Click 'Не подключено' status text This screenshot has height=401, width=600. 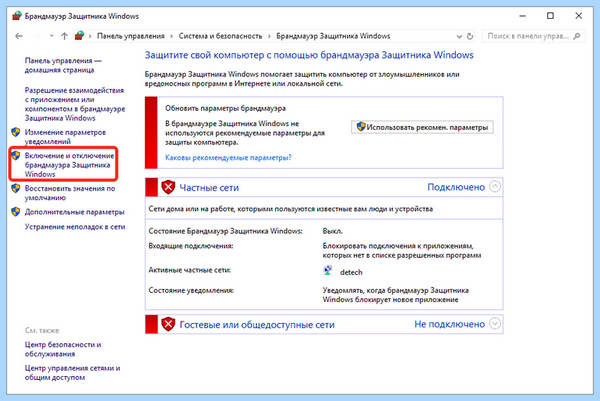pos(450,324)
